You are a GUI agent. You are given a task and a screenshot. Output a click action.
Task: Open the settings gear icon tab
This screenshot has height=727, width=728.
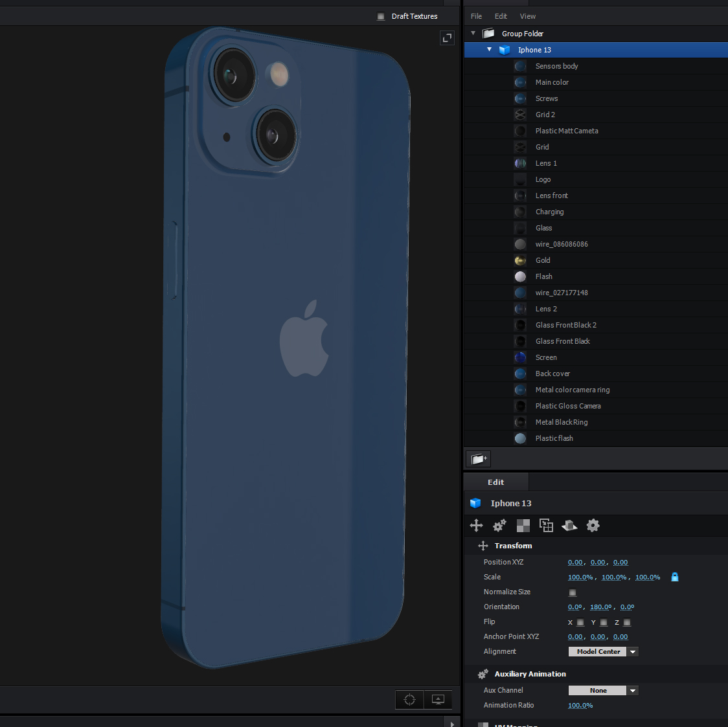point(593,526)
